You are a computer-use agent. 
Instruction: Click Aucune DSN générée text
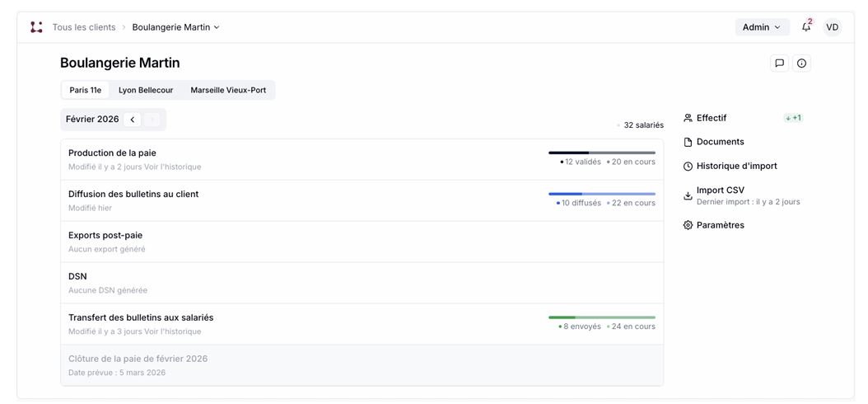pyautogui.click(x=108, y=290)
